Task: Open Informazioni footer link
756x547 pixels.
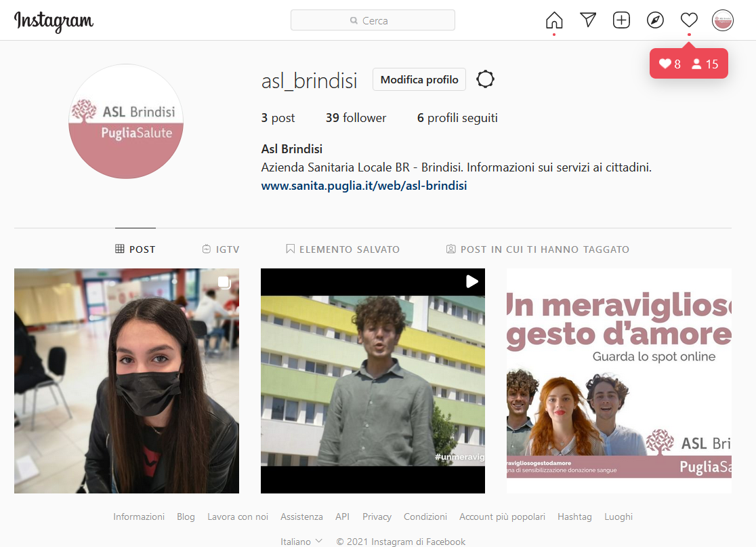Action: point(139,516)
